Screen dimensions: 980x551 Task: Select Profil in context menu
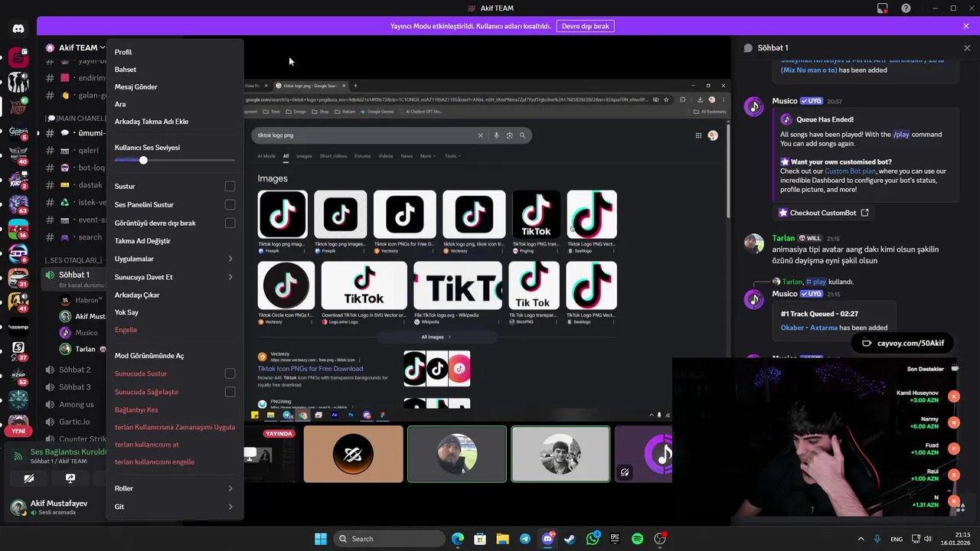pyautogui.click(x=175, y=52)
